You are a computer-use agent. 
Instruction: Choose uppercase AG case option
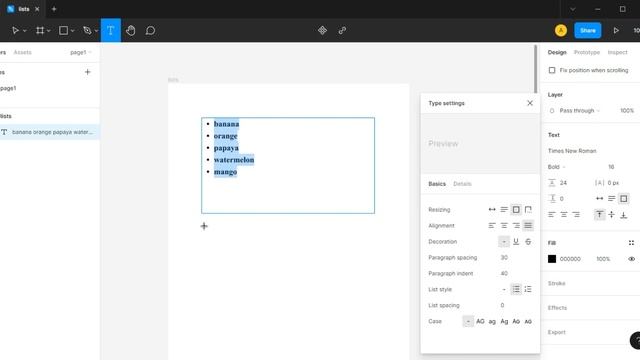pos(480,322)
